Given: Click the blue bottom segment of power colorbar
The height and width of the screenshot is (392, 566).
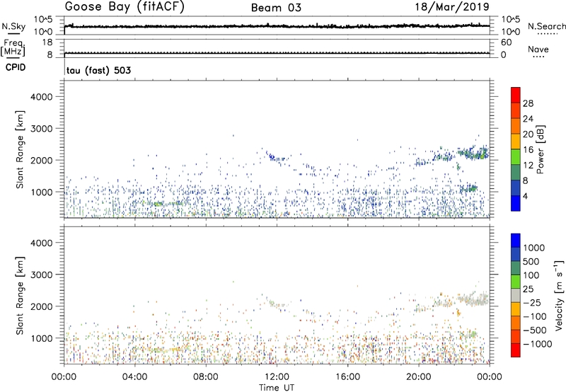Looking at the screenshot, I should pos(516,203).
